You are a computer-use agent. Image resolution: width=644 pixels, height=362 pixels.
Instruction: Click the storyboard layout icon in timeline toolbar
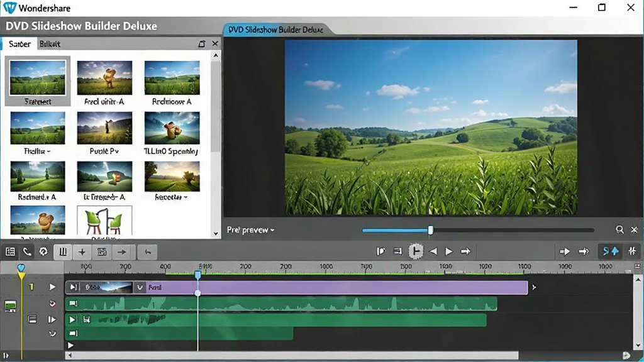point(10,251)
